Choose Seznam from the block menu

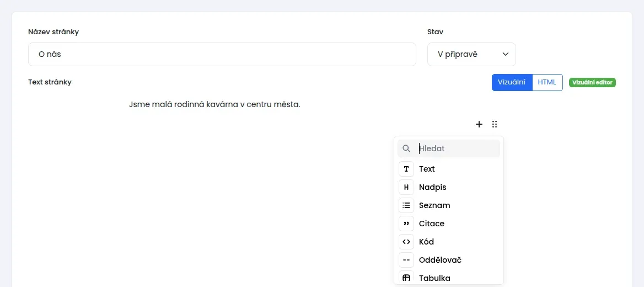tap(448, 205)
